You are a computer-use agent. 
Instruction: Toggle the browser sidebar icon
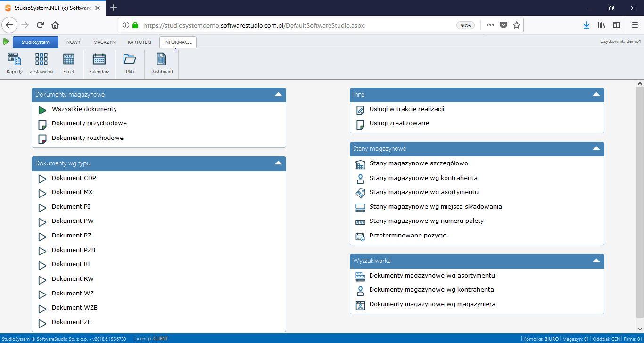coord(617,25)
